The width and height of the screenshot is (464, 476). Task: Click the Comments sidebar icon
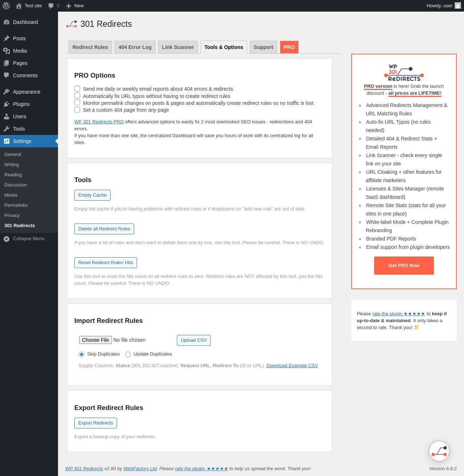7,75
